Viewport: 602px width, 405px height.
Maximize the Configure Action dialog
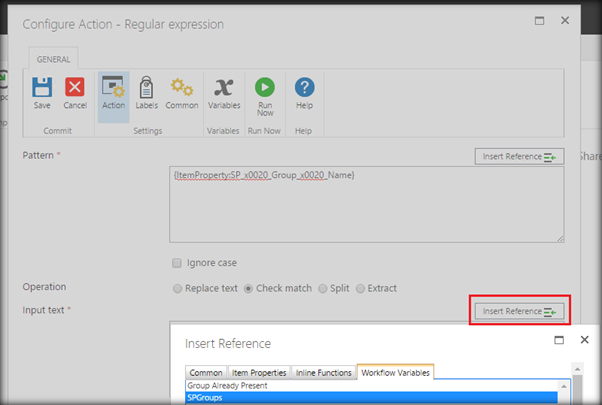click(539, 21)
